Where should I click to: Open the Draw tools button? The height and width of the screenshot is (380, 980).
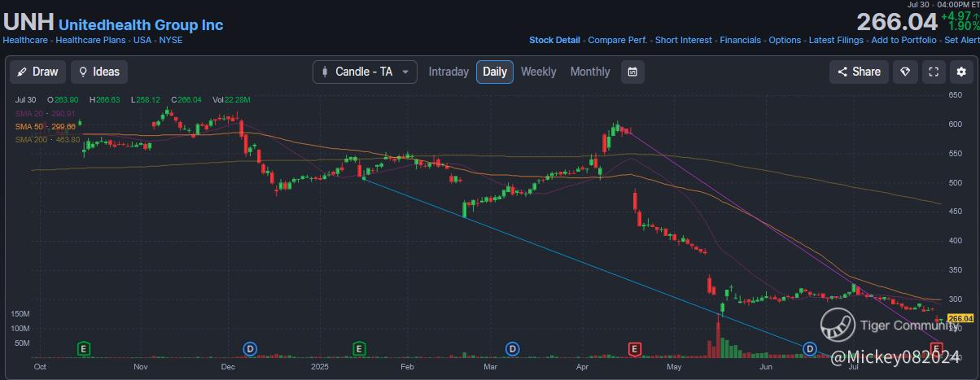(37, 72)
